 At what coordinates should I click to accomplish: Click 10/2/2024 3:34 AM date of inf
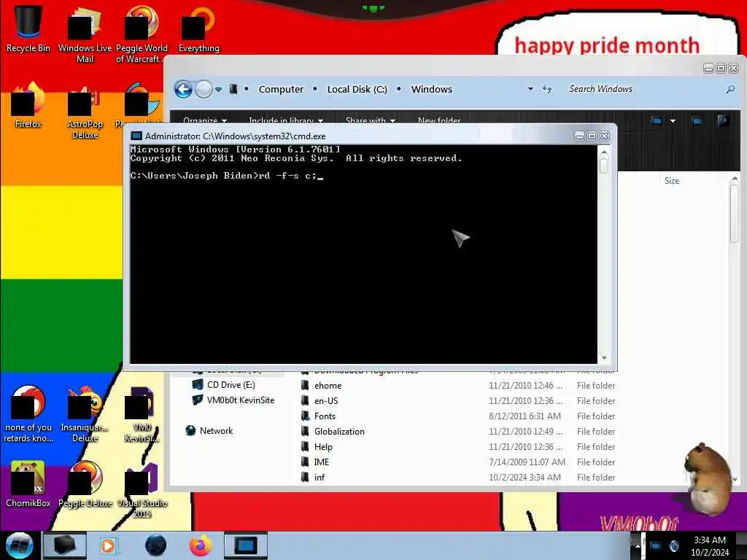pyautogui.click(x=525, y=477)
